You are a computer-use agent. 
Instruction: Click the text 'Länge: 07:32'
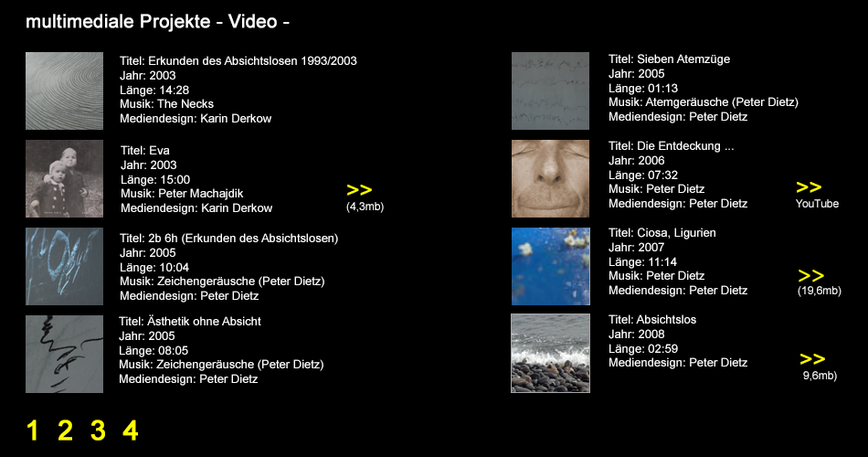(x=643, y=175)
